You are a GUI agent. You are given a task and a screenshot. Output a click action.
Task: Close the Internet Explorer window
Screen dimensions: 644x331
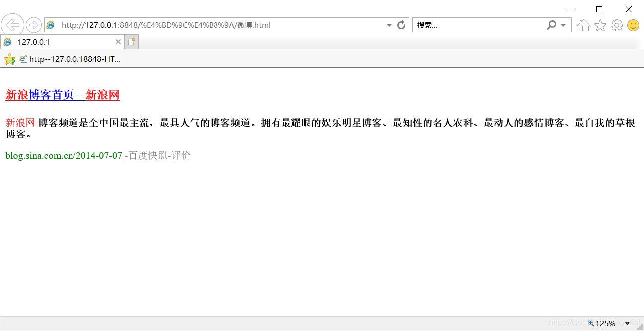pos(628,9)
